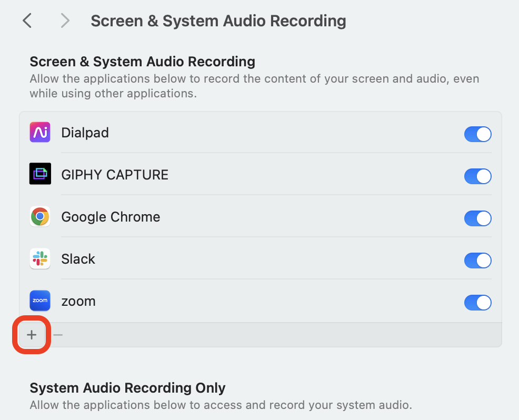Remove application with the minus button
The height and width of the screenshot is (420, 519).
pos(58,335)
